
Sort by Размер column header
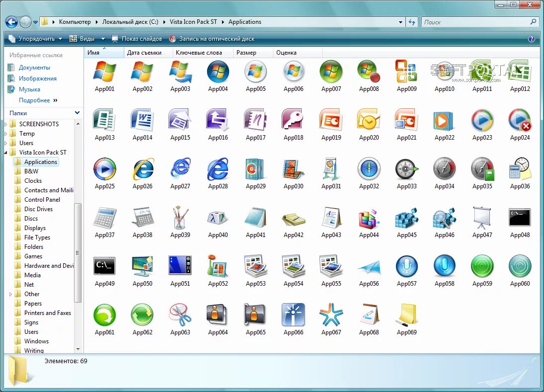pyautogui.click(x=253, y=53)
